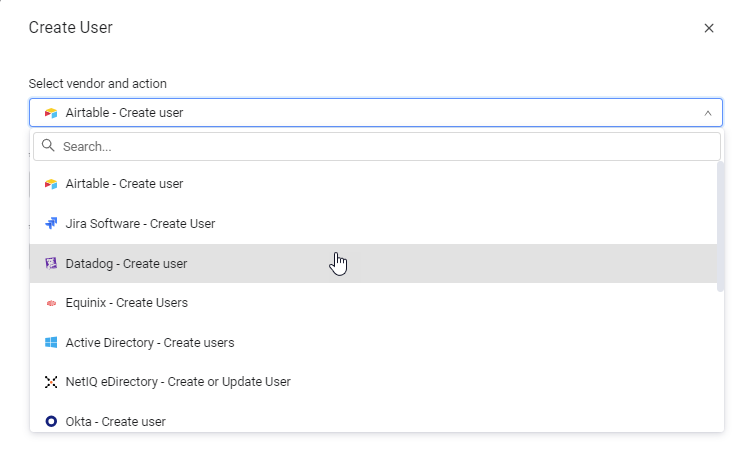746x449 pixels.
Task: Click the Airtable logo in list
Action: (51, 184)
